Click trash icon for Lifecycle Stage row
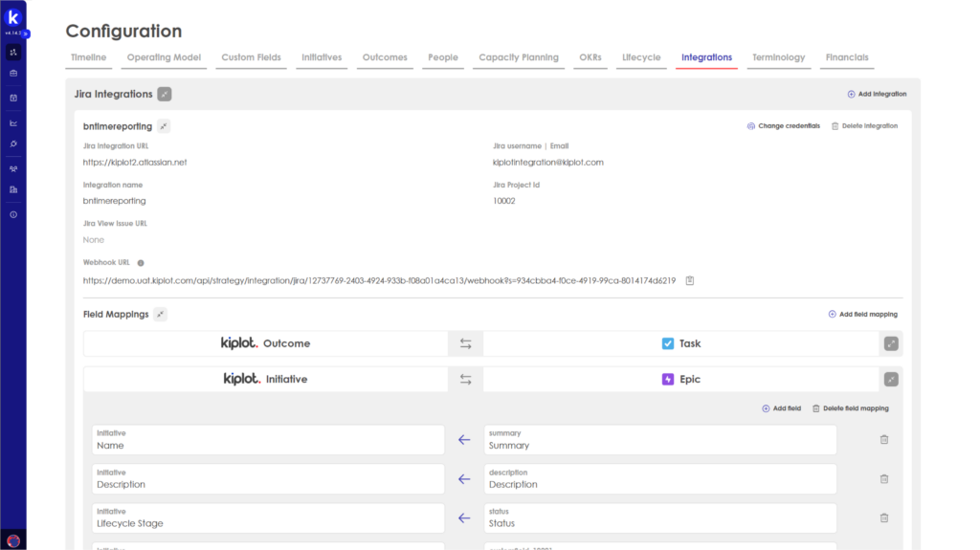980x550 pixels. (x=883, y=517)
